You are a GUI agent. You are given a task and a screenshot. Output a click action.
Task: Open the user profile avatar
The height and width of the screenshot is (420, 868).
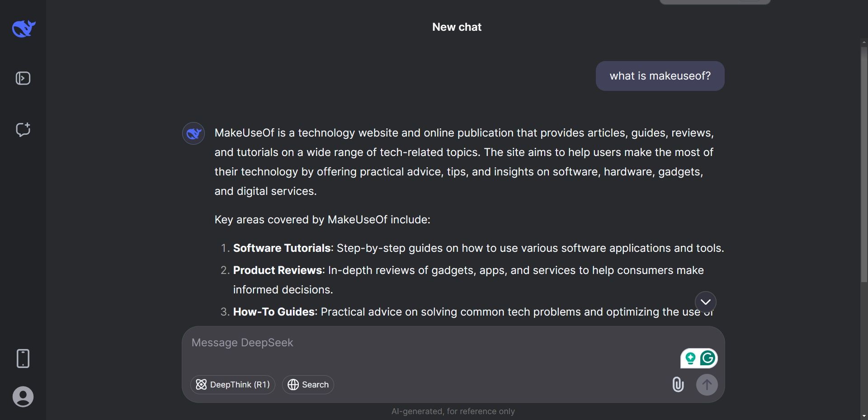pyautogui.click(x=23, y=397)
